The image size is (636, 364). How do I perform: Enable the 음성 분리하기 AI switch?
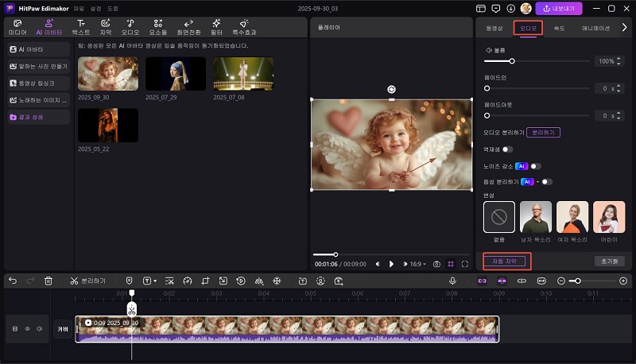click(547, 181)
